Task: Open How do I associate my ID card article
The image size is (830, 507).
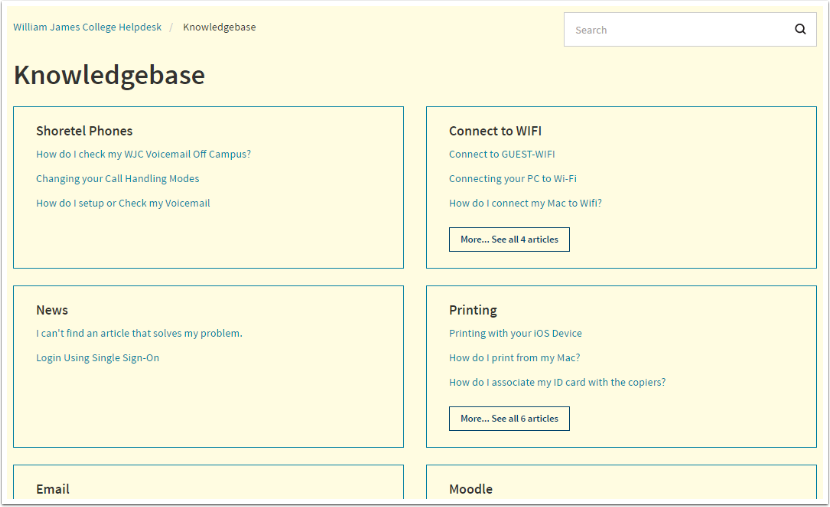Action: point(557,382)
